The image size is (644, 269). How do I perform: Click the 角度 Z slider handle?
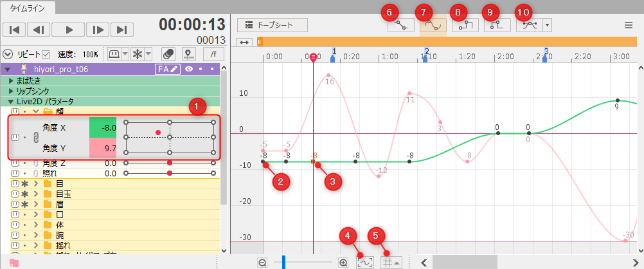169,163
